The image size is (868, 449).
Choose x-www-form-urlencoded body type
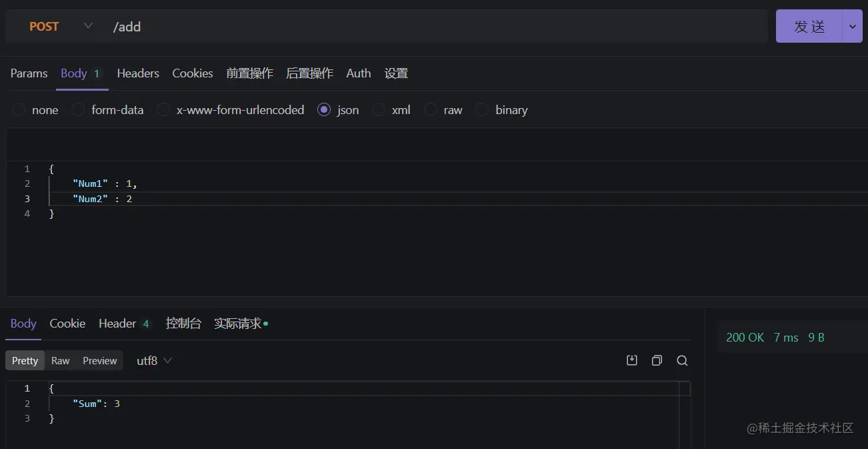(x=230, y=110)
